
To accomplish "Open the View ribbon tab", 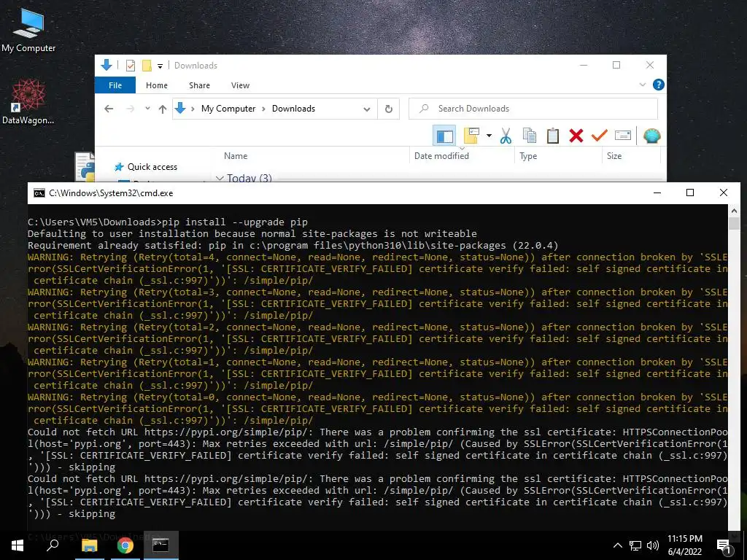I will 240,85.
